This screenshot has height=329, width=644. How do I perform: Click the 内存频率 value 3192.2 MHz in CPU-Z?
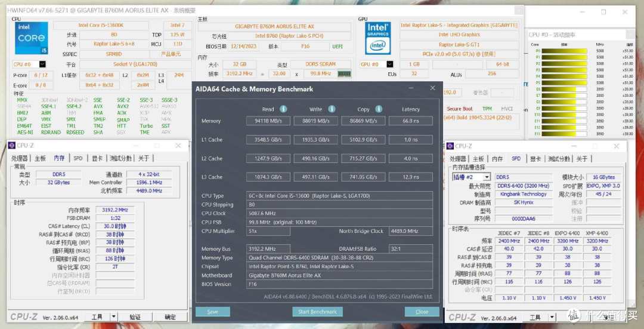click(115, 210)
